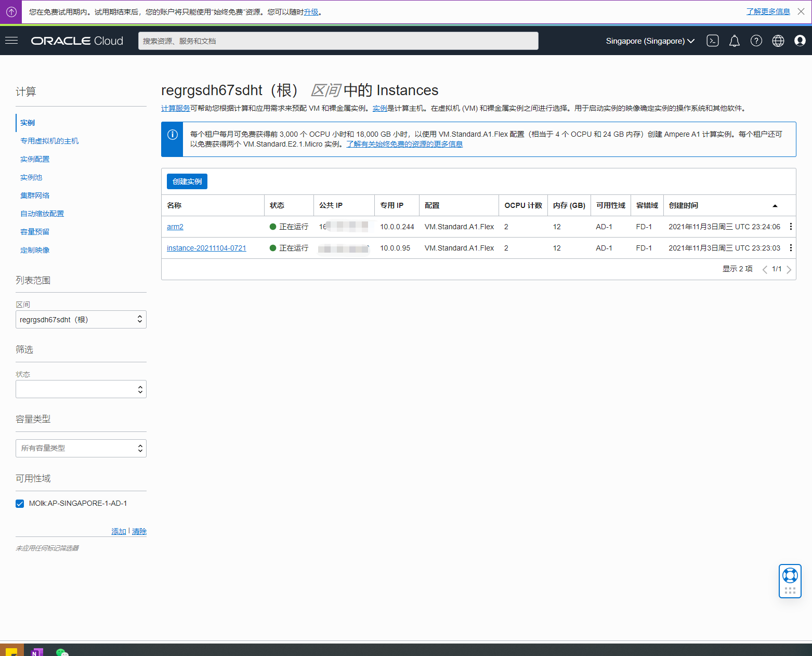Open 容量预留 sidebar item
Screen dimensions: 812x656
pyautogui.click(x=35, y=232)
